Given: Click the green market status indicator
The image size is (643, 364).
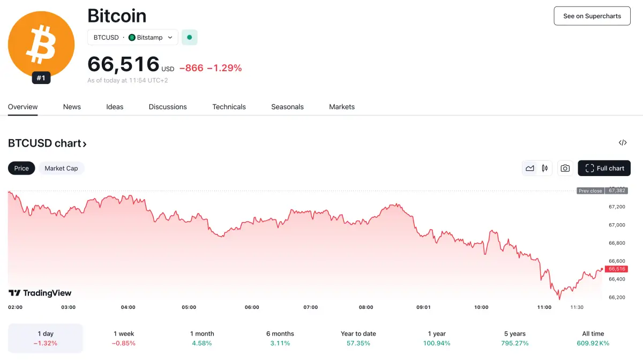Looking at the screenshot, I should (189, 37).
